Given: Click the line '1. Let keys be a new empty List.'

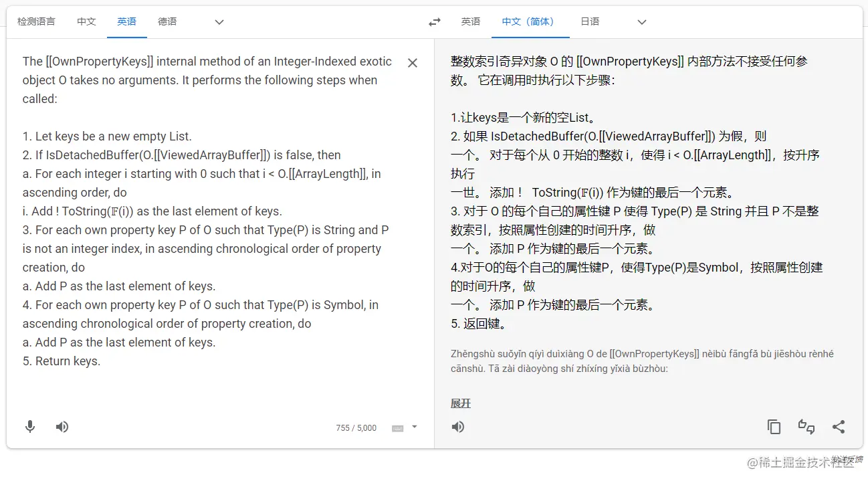Looking at the screenshot, I should click(x=107, y=136).
